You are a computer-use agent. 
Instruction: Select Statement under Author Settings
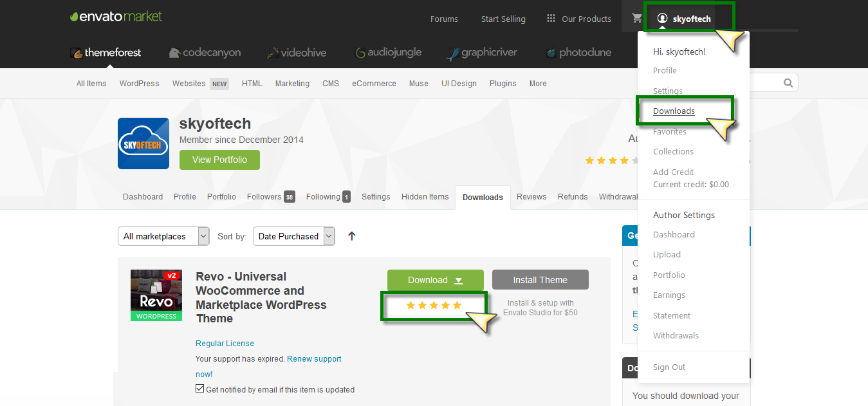(672, 316)
